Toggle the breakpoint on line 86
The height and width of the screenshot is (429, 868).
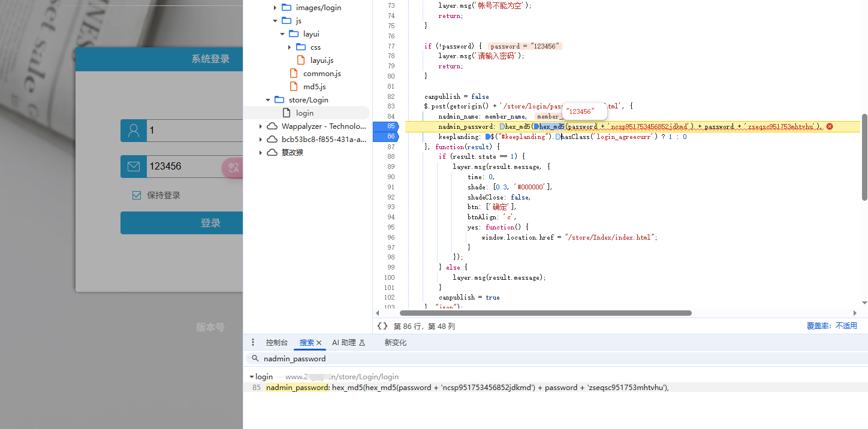coord(387,137)
